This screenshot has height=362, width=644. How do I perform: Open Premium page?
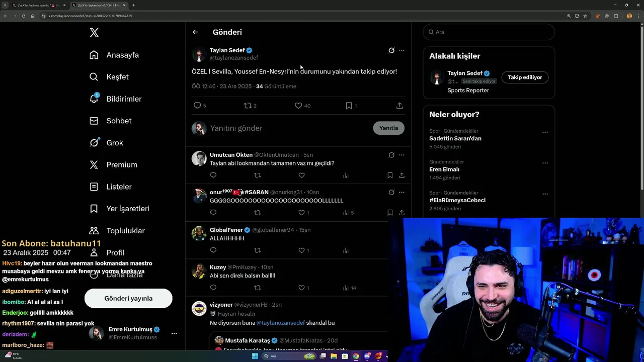113,164
